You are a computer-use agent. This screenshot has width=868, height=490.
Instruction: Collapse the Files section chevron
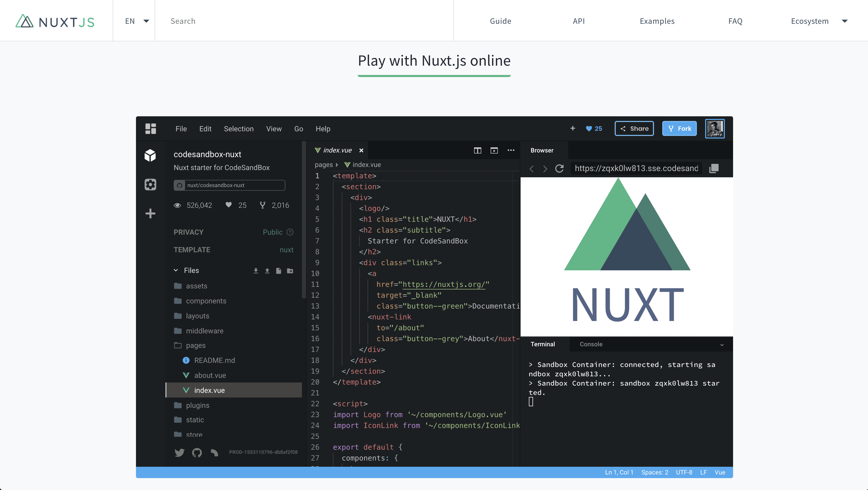[x=176, y=270]
